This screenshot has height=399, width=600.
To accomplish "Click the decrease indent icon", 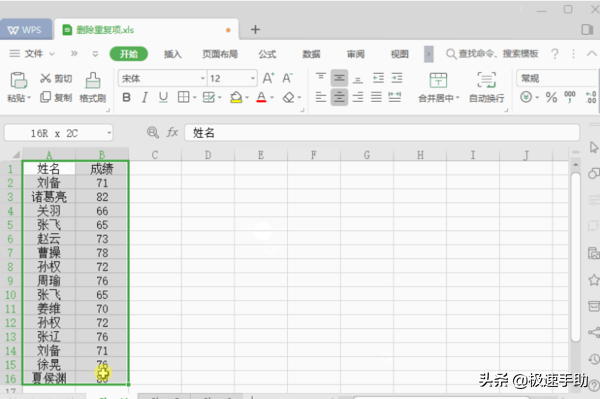I will point(378,78).
